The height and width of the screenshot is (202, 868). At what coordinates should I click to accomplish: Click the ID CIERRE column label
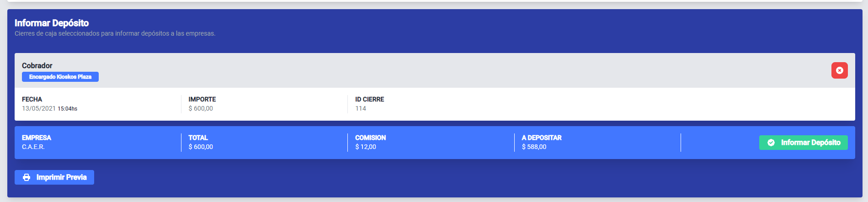369,99
